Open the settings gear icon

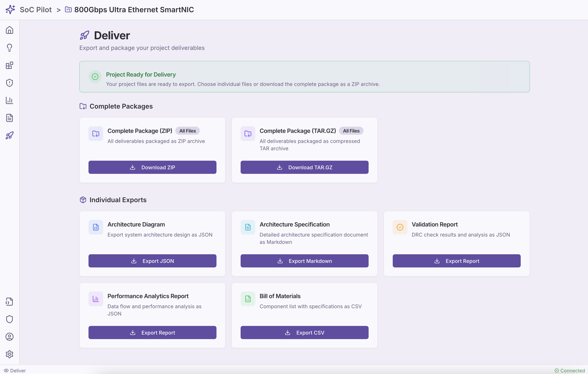point(9,354)
